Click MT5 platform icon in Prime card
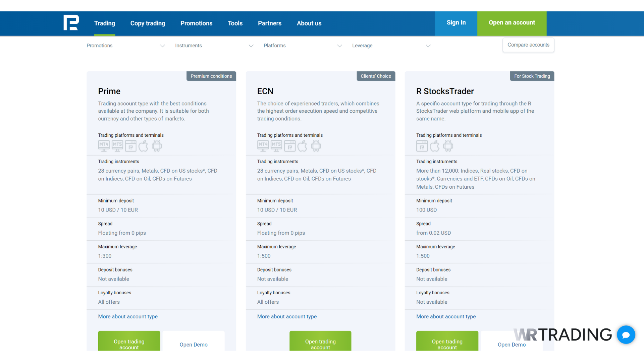This screenshot has width=644, height=362. (x=117, y=146)
